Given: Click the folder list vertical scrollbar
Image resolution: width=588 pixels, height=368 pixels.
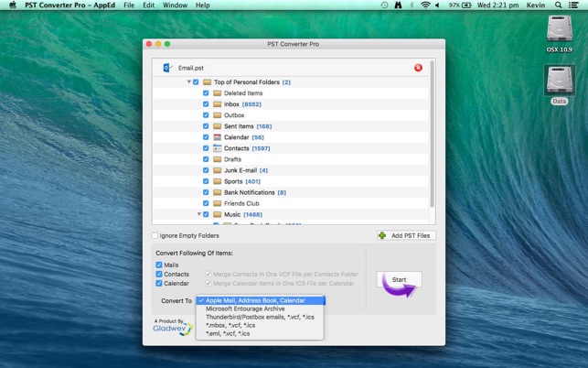Looking at the screenshot, I should click(433, 137).
